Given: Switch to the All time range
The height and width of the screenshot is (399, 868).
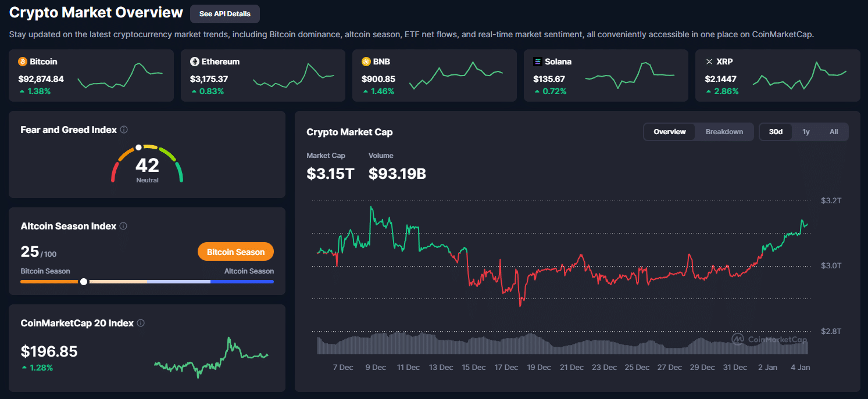Looking at the screenshot, I should [834, 132].
